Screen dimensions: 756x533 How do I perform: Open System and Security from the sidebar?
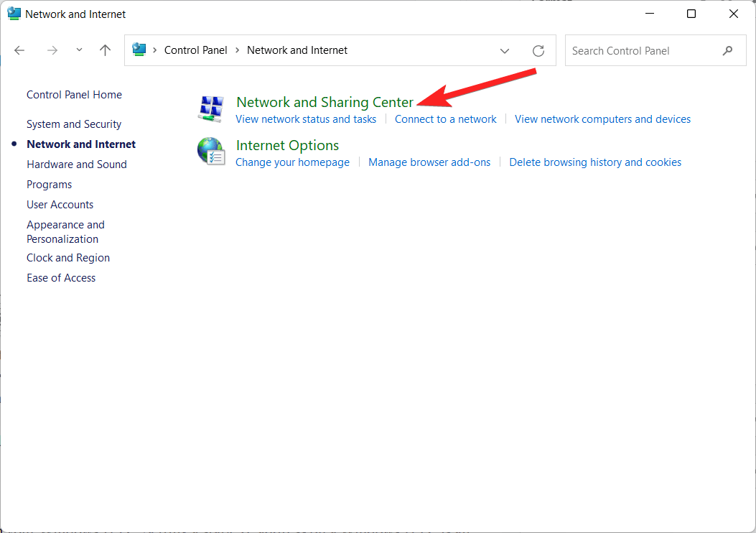73,124
